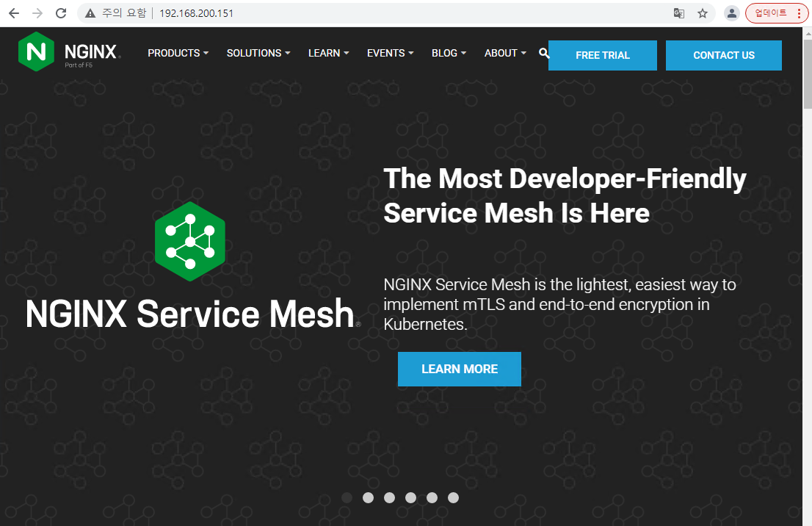Select the sixth carousel slide dot
The height and width of the screenshot is (526, 812).
point(453,497)
